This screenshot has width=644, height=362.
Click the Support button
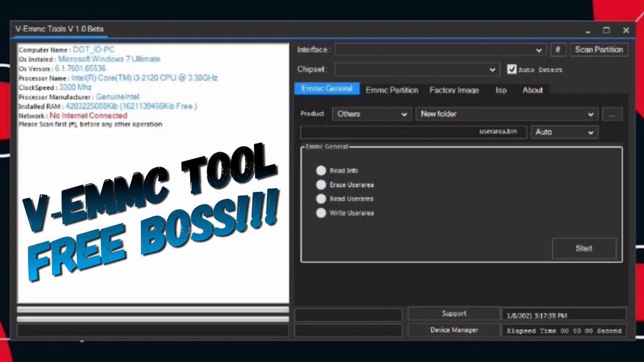(454, 314)
